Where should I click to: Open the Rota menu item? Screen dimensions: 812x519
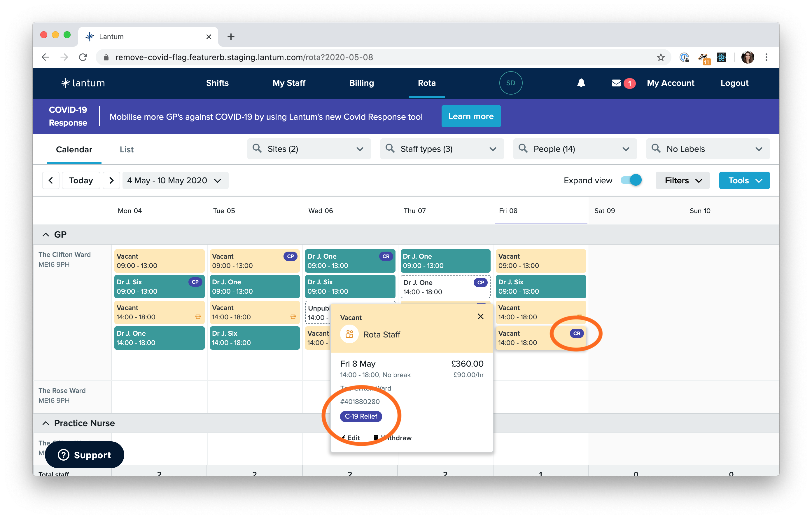point(427,83)
